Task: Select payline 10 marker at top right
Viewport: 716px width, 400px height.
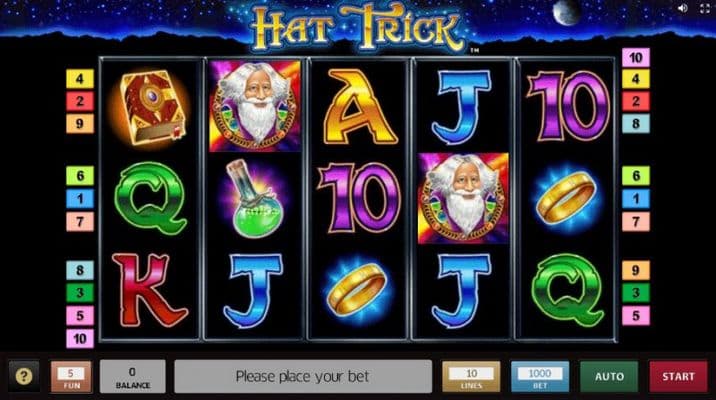Action: click(x=636, y=58)
